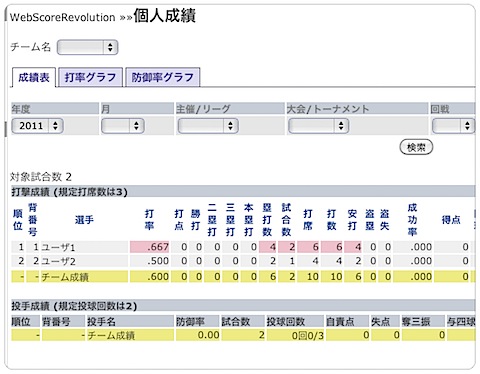Sort by 勝打 column header

click(195, 220)
